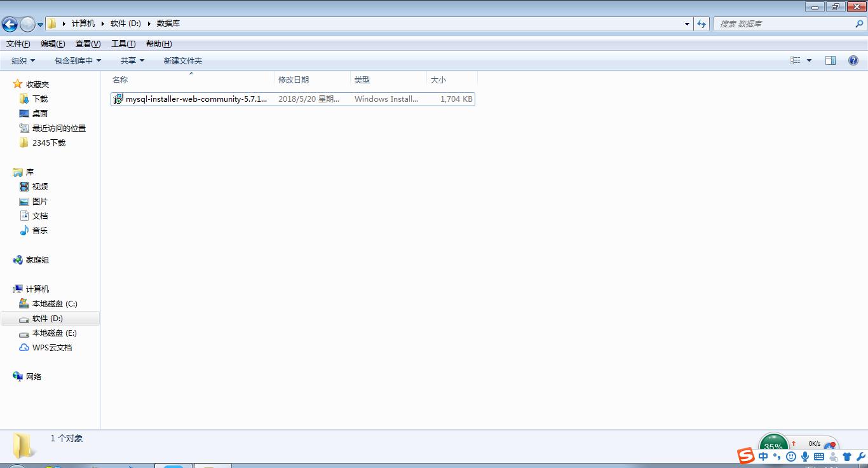Select the mysql-installer-web-community file icon
Screen dimensions: 868x468
coord(118,99)
